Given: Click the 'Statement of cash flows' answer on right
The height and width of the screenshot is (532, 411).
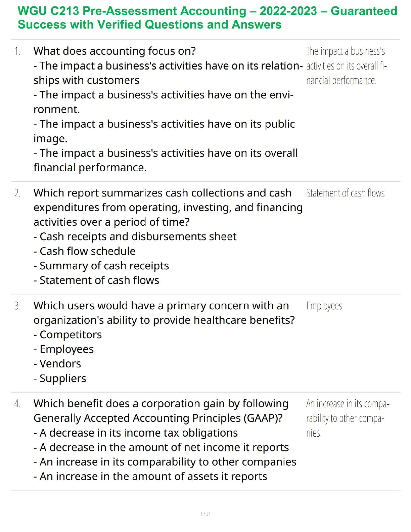Looking at the screenshot, I should coord(345,193).
